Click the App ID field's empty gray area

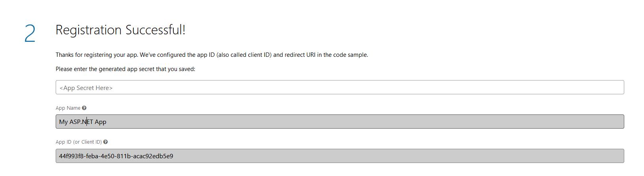395,156
